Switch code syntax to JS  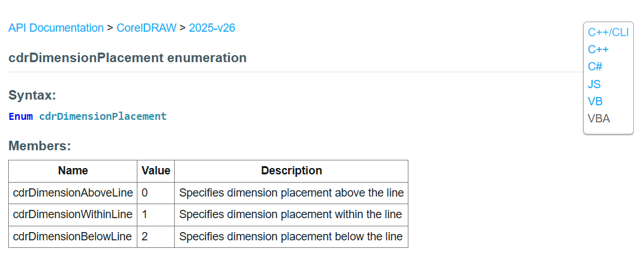tap(594, 84)
